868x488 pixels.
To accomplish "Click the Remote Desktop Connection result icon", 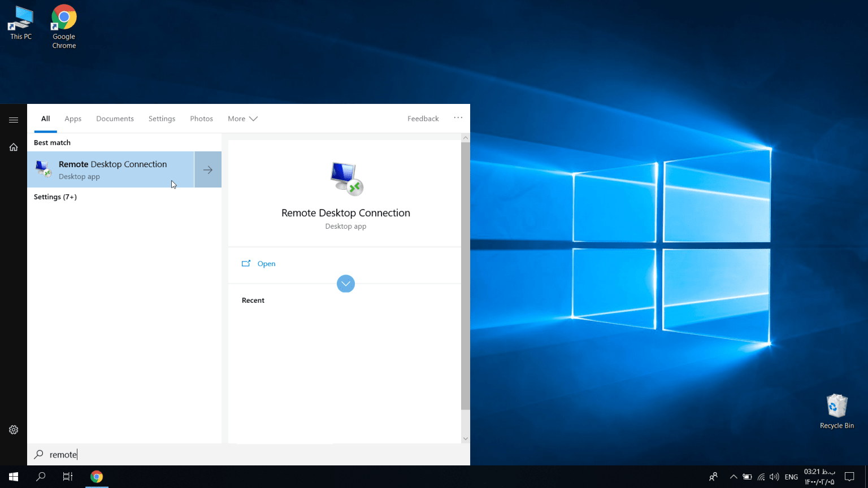I will point(44,169).
